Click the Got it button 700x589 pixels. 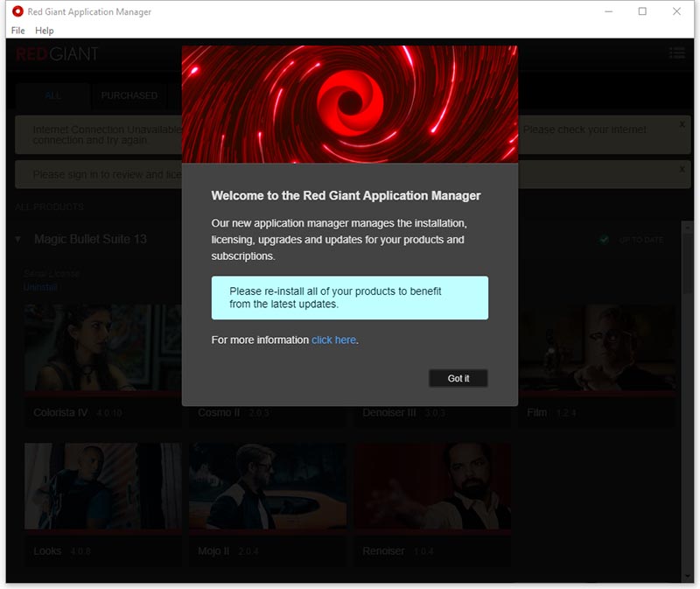pyautogui.click(x=458, y=378)
